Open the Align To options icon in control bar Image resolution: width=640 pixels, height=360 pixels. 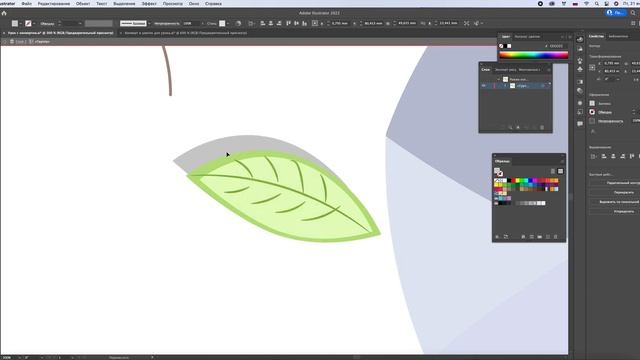coord(251,23)
